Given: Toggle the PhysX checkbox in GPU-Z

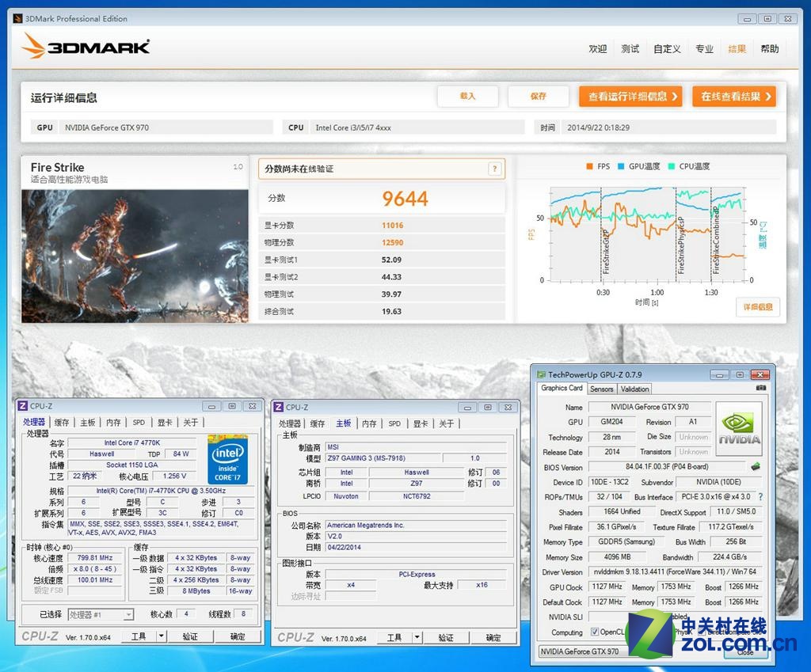Looking at the screenshot, I should coord(668,632).
